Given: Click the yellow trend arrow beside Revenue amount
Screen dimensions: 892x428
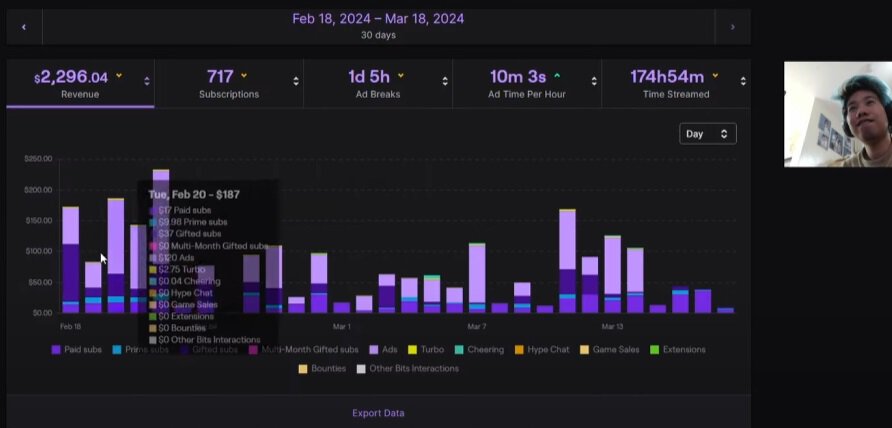Looking at the screenshot, I should coord(119,76).
